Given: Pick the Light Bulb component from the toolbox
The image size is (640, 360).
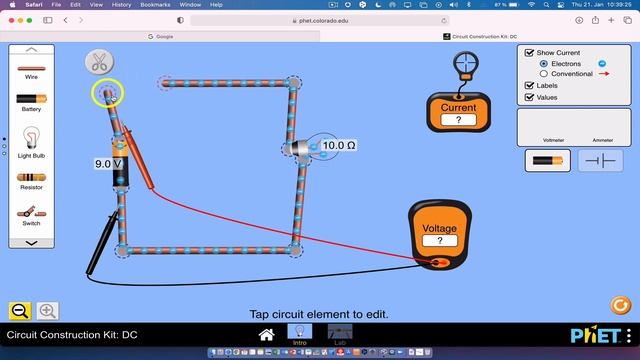Looking at the screenshot, I should [31, 142].
